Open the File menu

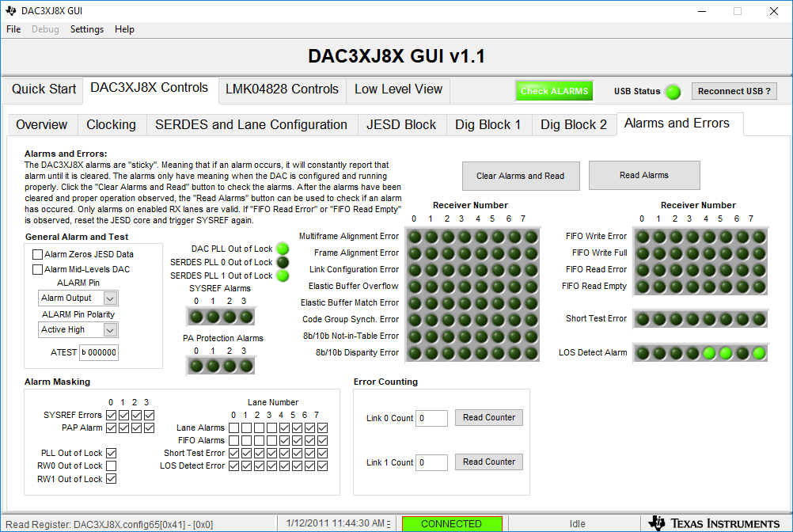coord(13,29)
